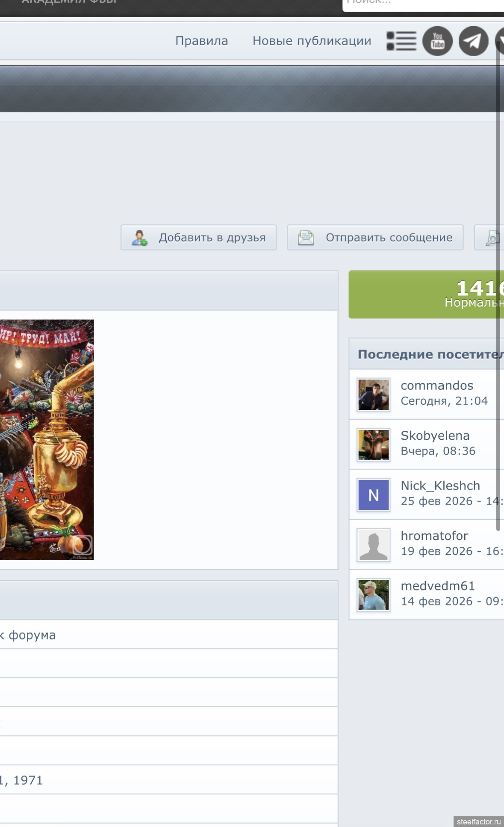
Task: Visit commandos profile link
Action: pos(436,385)
